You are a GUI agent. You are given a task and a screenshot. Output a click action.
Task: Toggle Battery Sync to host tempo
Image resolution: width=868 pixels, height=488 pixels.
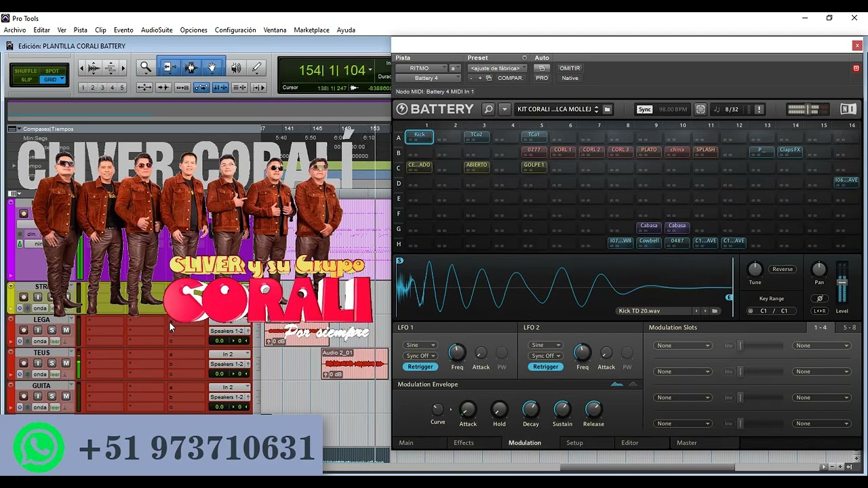coord(644,109)
